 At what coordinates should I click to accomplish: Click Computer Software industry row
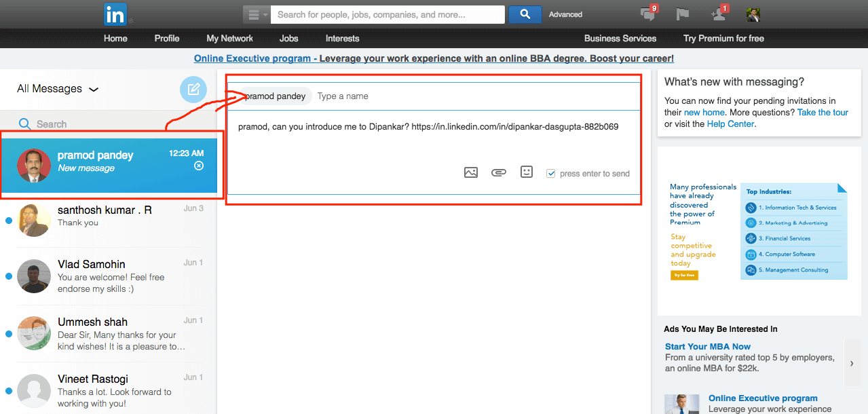pyautogui.click(x=794, y=254)
